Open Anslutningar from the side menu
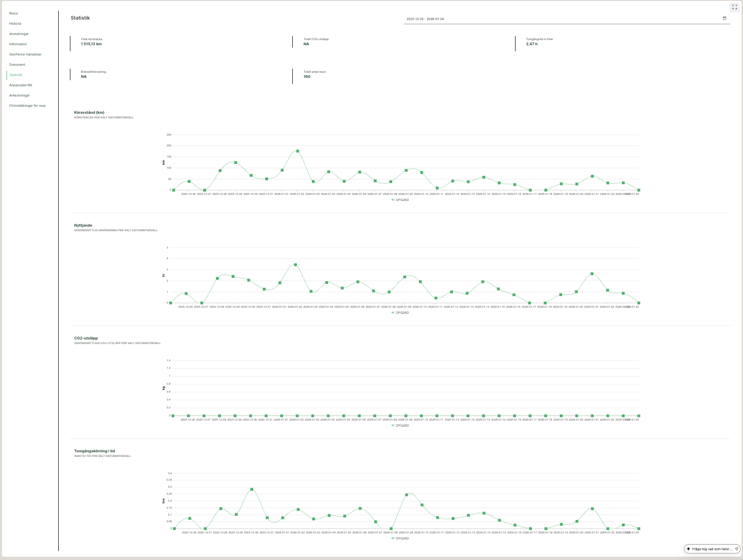743x560 pixels. 19,34
